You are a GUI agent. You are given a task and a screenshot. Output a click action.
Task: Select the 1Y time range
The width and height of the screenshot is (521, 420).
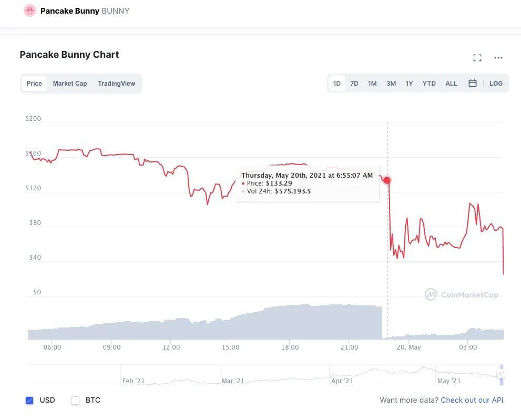409,84
